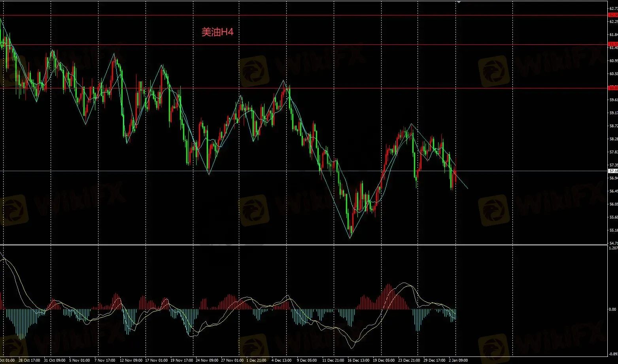Click the 56.94 price scale label
Image resolution: width=618 pixels, height=364 pixels.
(613, 178)
